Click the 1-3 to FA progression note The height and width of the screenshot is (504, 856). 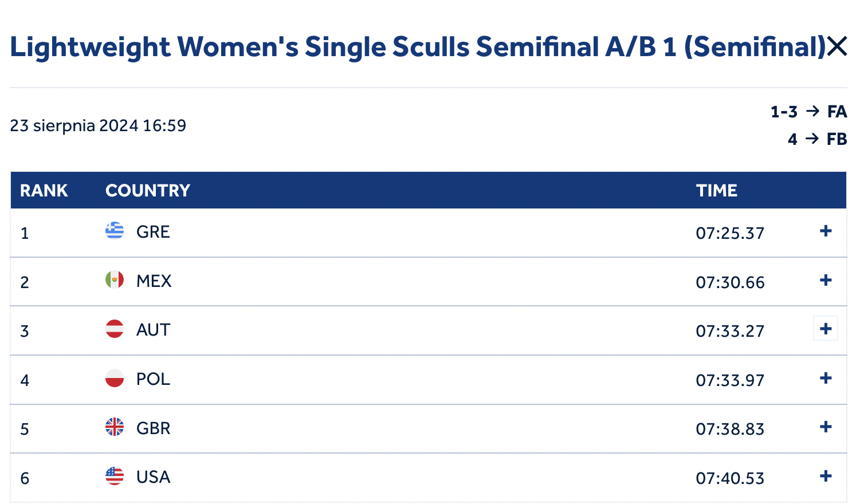point(808,112)
